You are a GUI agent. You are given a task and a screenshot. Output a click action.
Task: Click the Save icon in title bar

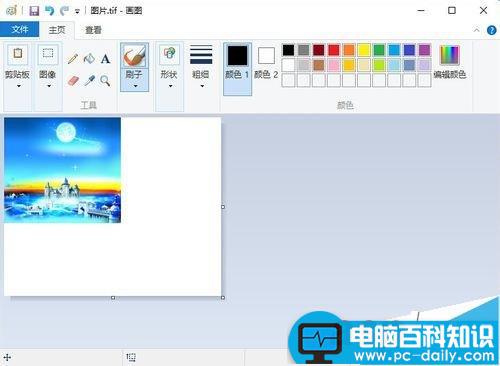tap(34, 11)
